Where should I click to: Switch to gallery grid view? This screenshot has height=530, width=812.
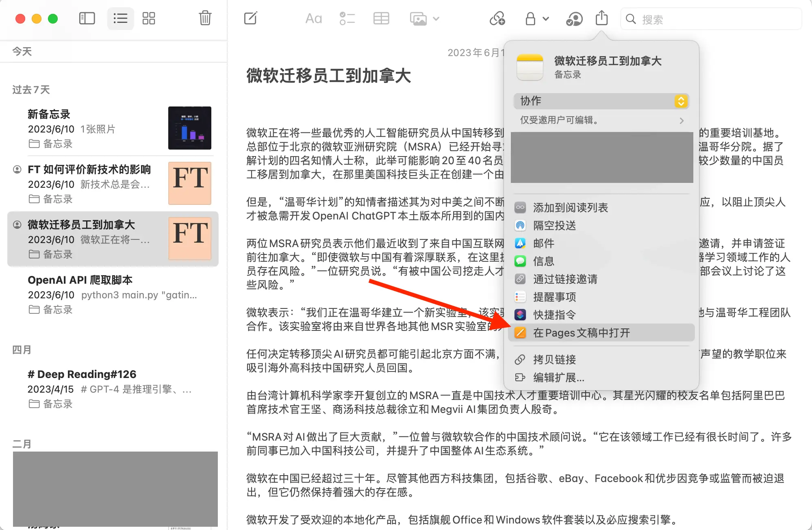click(149, 19)
